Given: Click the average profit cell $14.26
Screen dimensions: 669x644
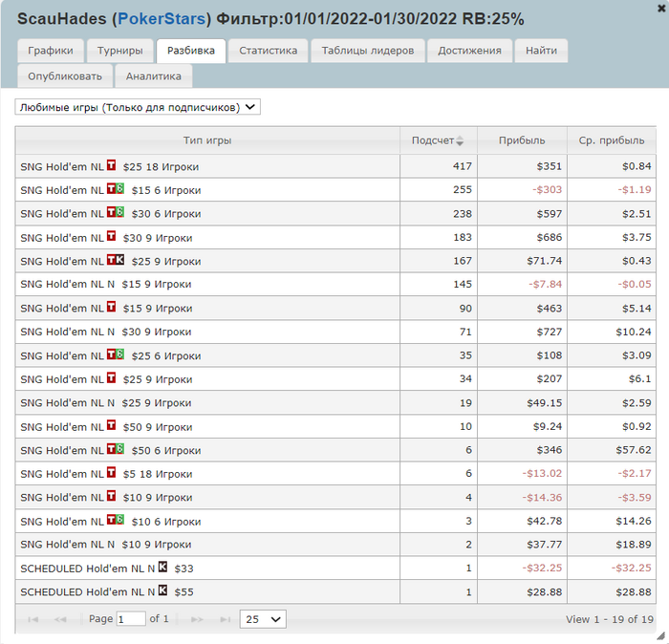Looking at the screenshot, I should coord(612,521).
